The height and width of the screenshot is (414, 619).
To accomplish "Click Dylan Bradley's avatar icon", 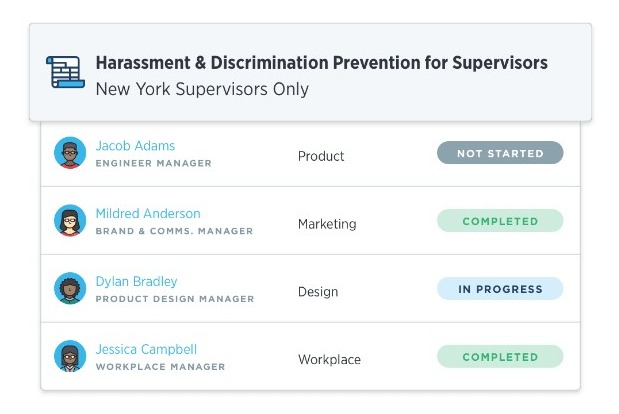I will point(70,288).
